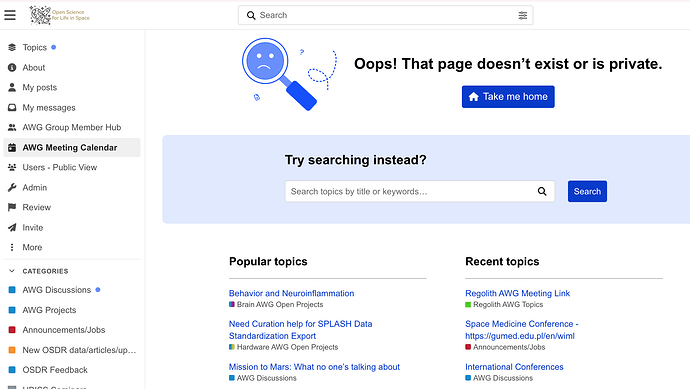This screenshot has width=690, height=389.
Task: Open Hardware AWG Open Projects category
Action: pos(283,347)
